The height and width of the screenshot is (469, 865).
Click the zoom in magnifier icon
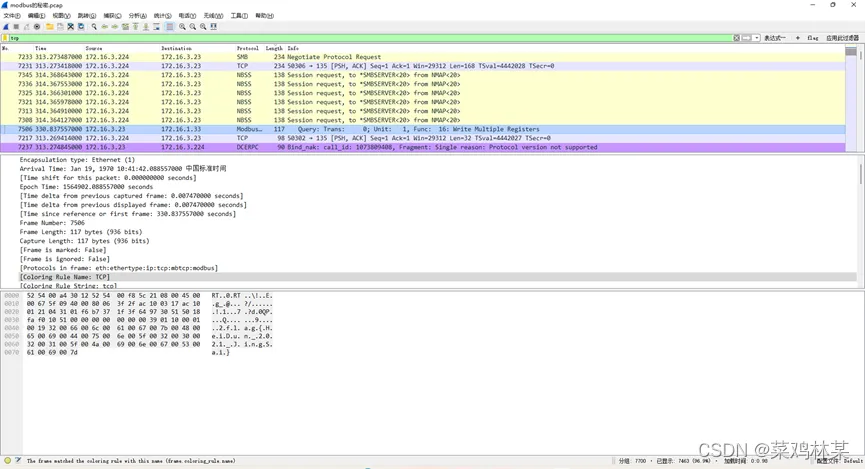183,27
